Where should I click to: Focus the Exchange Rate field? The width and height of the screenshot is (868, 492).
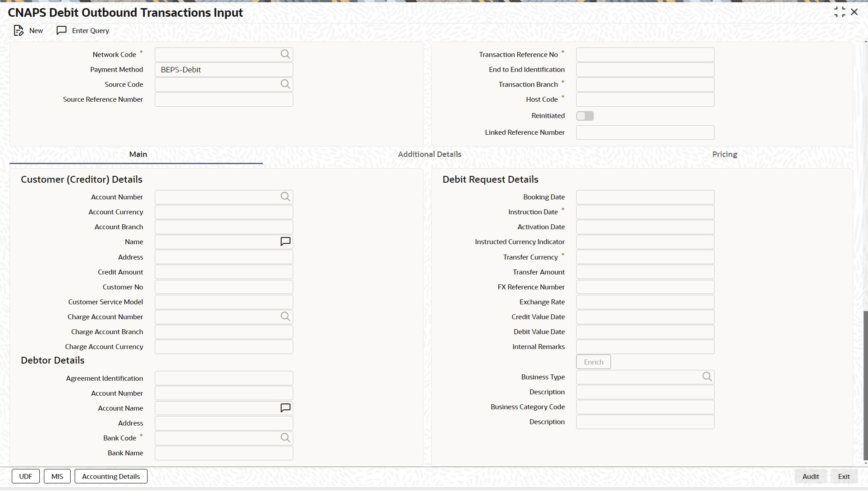pyautogui.click(x=645, y=302)
